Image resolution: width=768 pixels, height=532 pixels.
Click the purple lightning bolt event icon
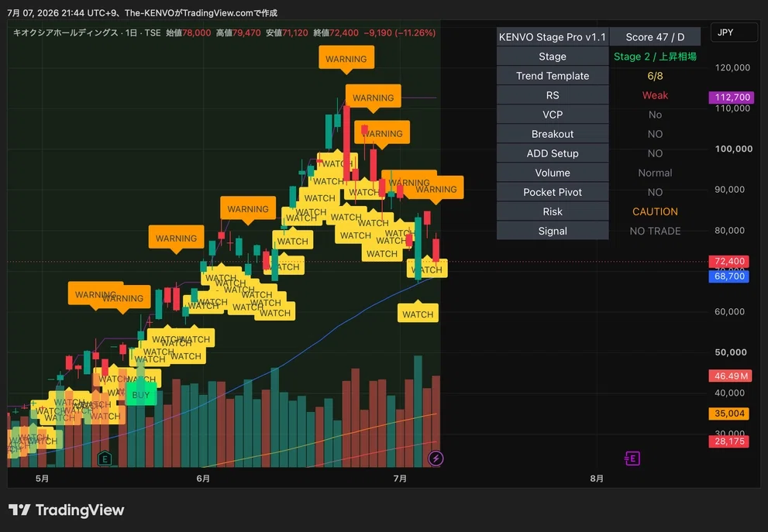436,458
